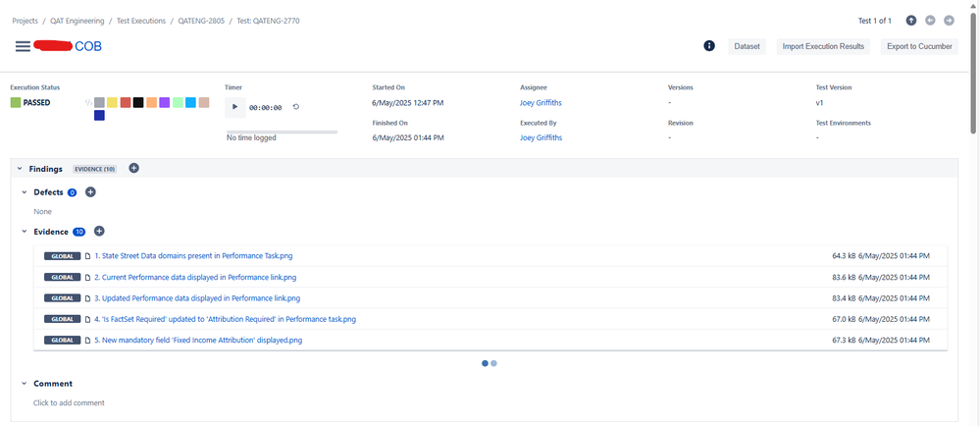Click file icon of State Street Data evidence
Image resolution: width=980 pixels, height=426 pixels.
click(x=88, y=256)
